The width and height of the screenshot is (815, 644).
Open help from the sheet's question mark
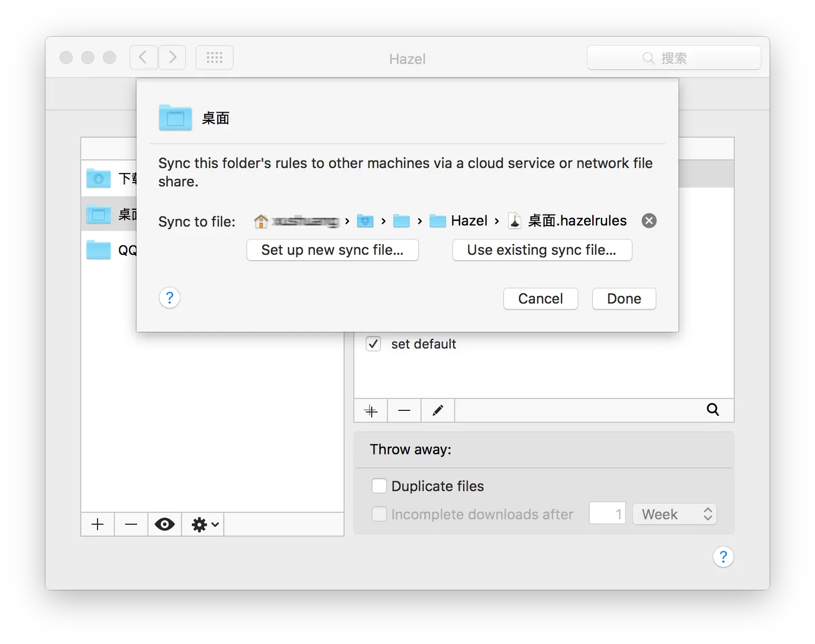tap(170, 298)
